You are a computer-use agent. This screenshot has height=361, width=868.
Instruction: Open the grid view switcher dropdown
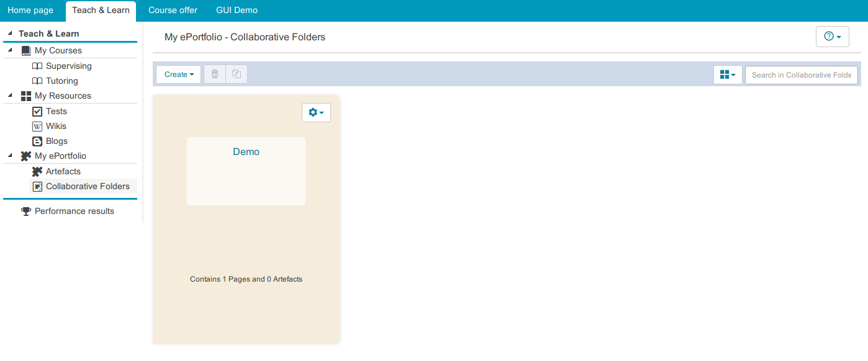click(x=728, y=75)
